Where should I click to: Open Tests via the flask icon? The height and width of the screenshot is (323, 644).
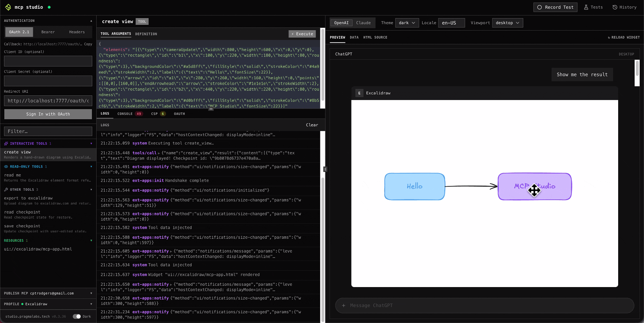tap(586, 7)
